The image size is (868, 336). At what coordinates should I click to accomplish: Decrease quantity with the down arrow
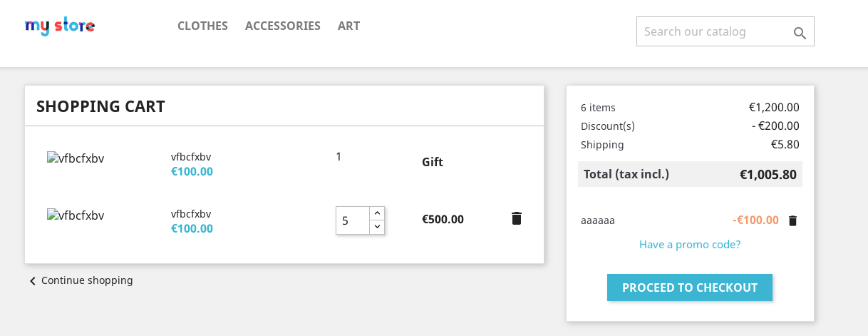pyautogui.click(x=377, y=227)
